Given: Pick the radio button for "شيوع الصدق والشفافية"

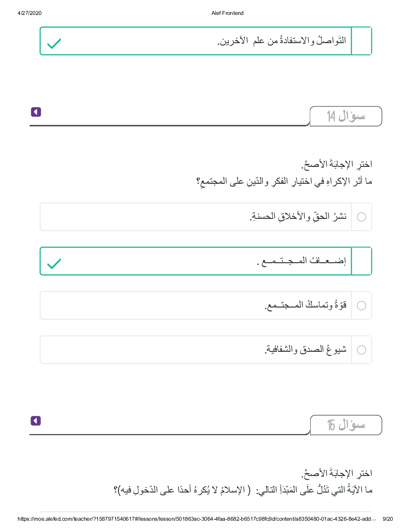Looking at the screenshot, I should (x=361, y=350).
